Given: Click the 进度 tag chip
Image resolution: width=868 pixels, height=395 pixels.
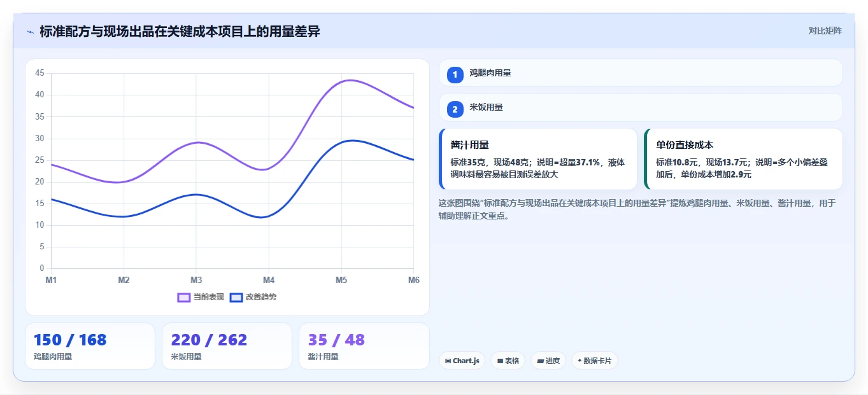Looking at the screenshot, I should (548, 361).
